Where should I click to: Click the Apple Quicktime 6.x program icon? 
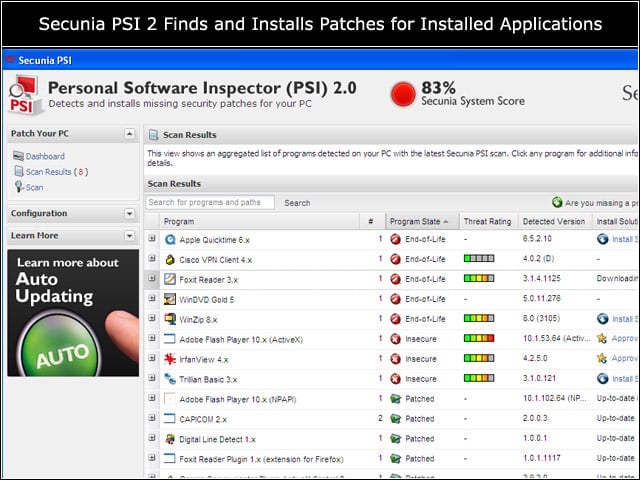click(x=170, y=240)
